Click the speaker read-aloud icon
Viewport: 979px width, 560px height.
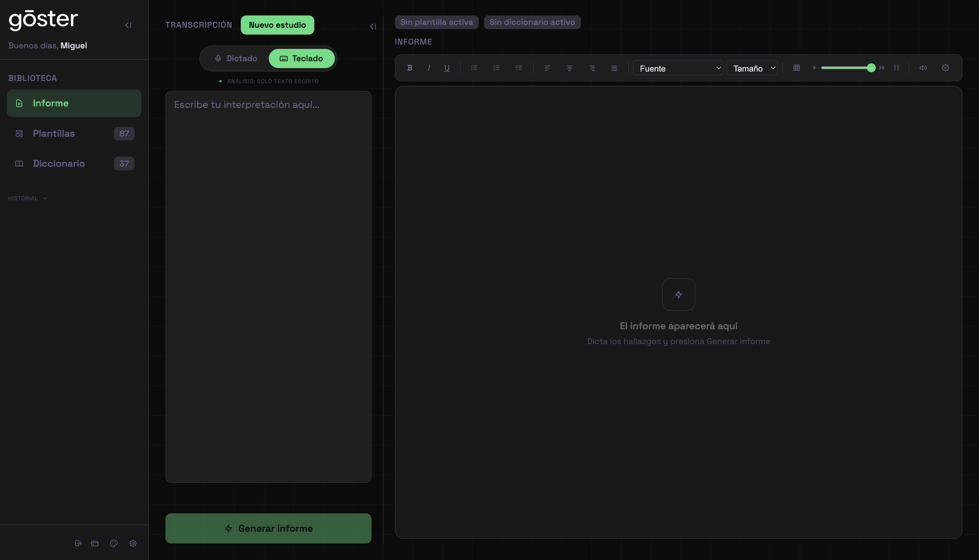point(923,68)
